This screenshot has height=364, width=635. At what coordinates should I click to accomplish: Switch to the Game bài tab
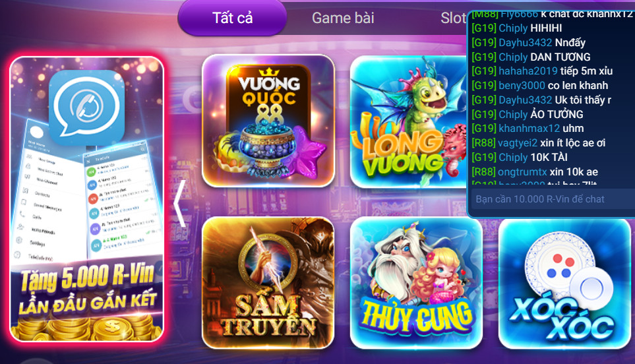[x=343, y=18]
